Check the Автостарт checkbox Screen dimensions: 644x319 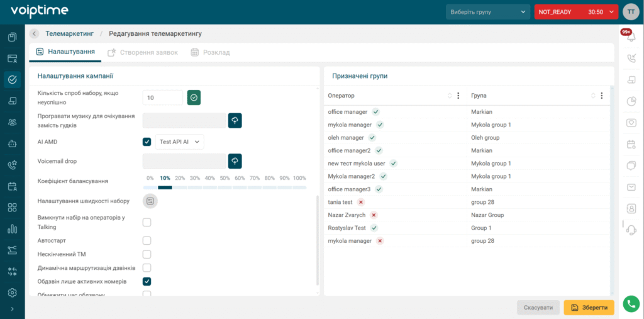(147, 240)
